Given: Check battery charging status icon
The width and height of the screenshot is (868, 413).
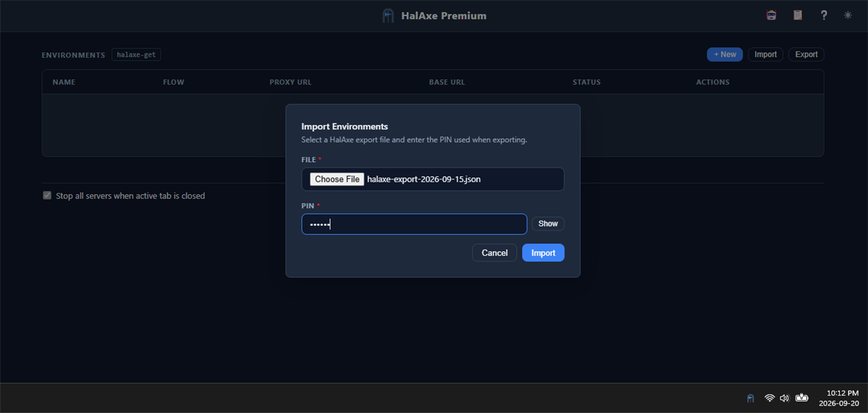Looking at the screenshot, I should coord(802,398).
